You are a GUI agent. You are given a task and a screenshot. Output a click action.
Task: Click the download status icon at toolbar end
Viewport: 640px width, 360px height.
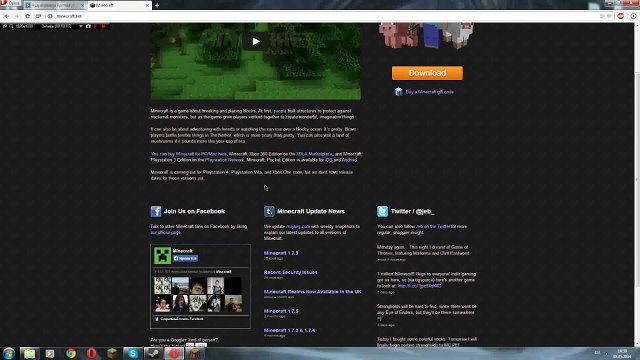pos(633,16)
